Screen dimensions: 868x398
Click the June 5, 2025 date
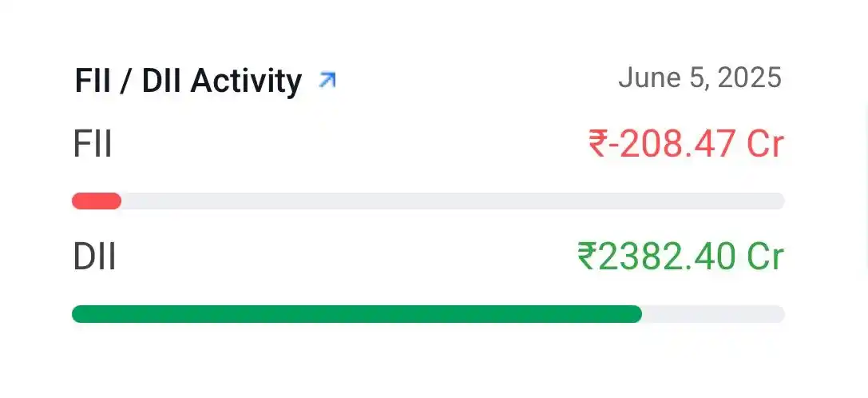point(700,78)
